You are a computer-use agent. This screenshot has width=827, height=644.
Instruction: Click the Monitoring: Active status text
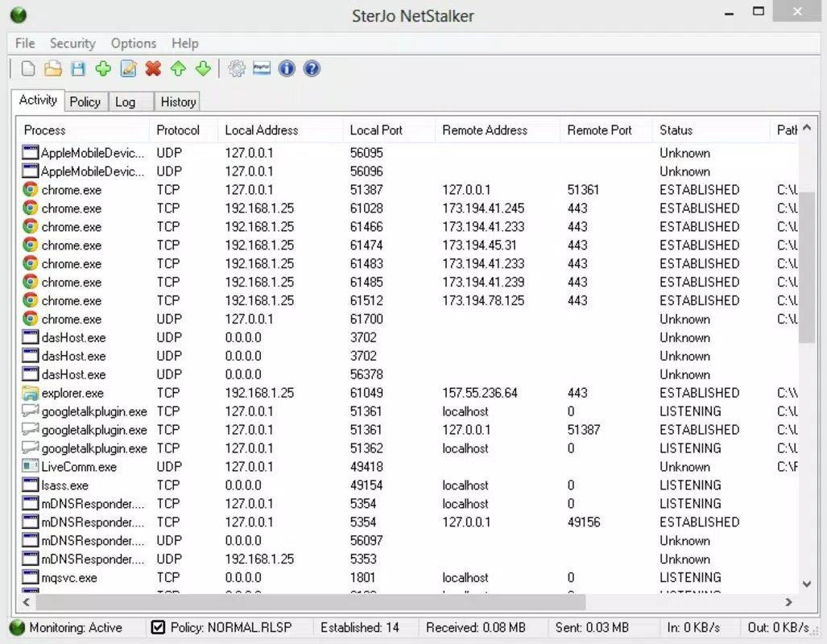(76, 628)
